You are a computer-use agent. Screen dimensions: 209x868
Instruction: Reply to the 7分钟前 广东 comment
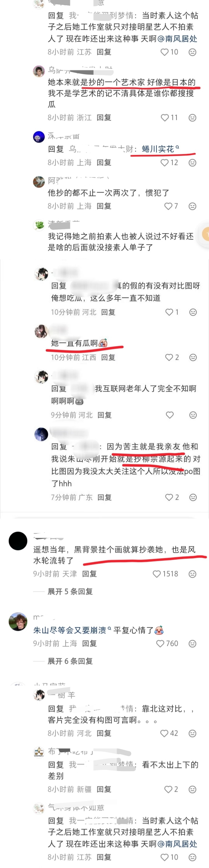104,497
